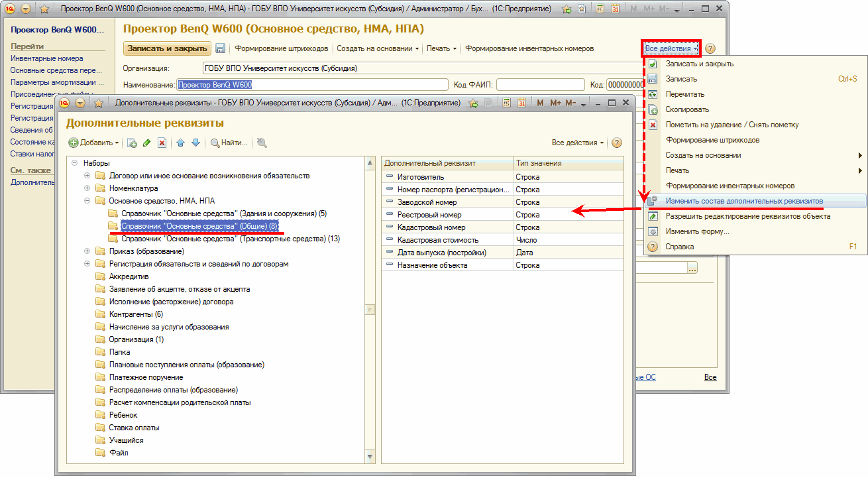Select Организация (1) folder
The image size is (868, 478).
[x=136, y=339]
